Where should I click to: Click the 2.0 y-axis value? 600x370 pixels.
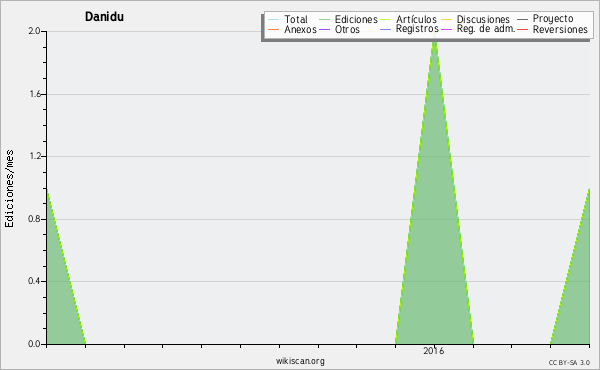point(34,31)
